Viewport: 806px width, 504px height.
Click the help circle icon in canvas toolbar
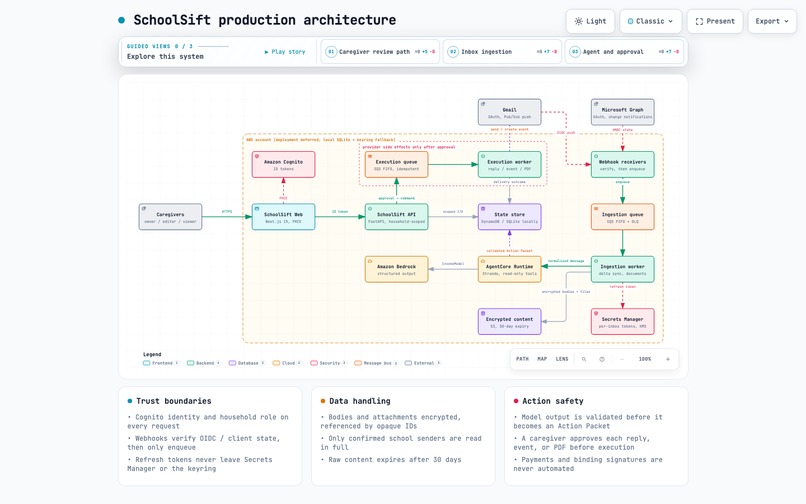click(x=602, y=359)
